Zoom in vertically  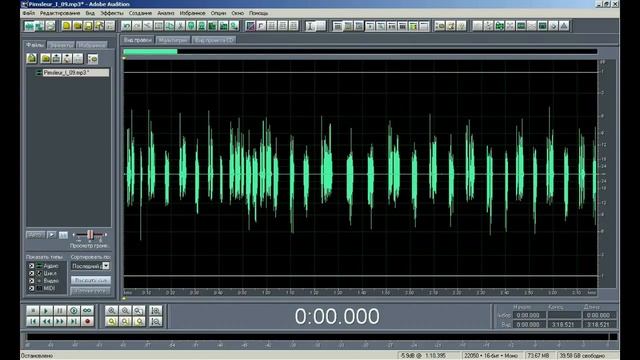(156, 311)
